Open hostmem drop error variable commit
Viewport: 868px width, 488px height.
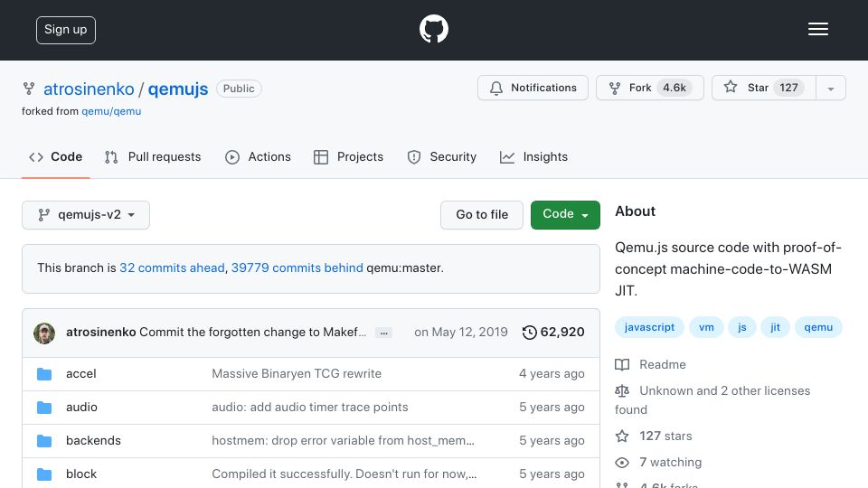[x=343, y=440]
